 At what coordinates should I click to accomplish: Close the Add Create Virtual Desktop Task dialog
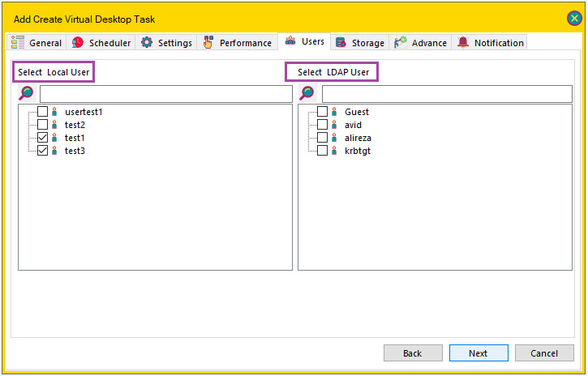pyautogui.click(x=574, y=18)
